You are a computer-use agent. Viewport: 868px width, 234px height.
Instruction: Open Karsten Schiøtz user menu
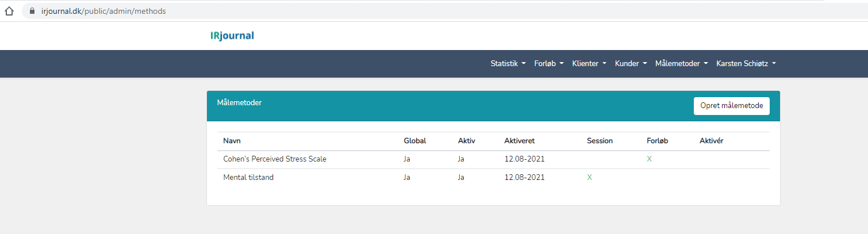(x=746, y=64)
